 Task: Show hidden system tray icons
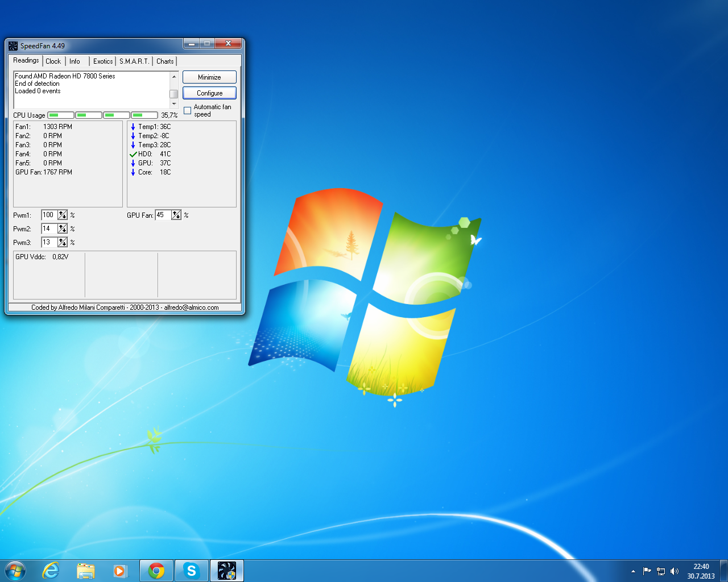click(x=633, y=571)
